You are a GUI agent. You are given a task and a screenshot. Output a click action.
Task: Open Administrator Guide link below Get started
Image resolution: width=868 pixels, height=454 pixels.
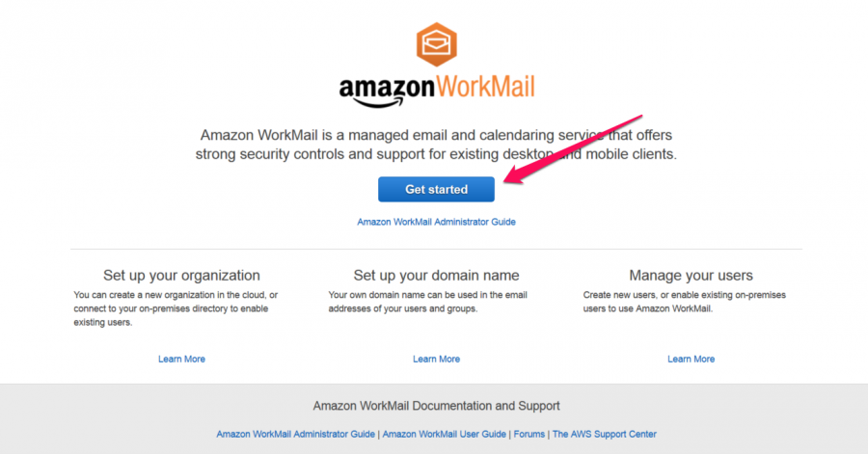click(436, 222)
